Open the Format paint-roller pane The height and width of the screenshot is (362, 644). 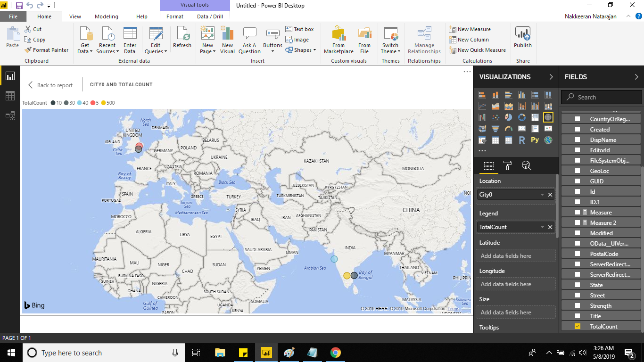click(508, 165)
